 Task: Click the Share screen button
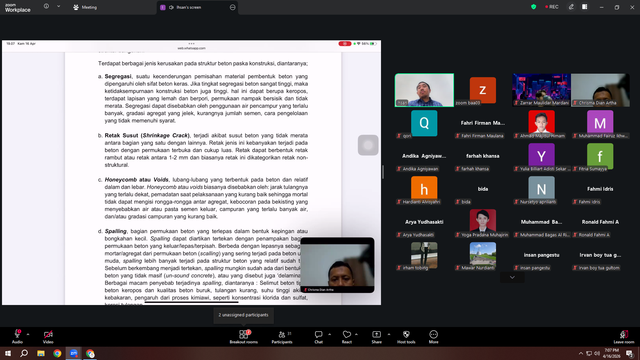(376, 336)
